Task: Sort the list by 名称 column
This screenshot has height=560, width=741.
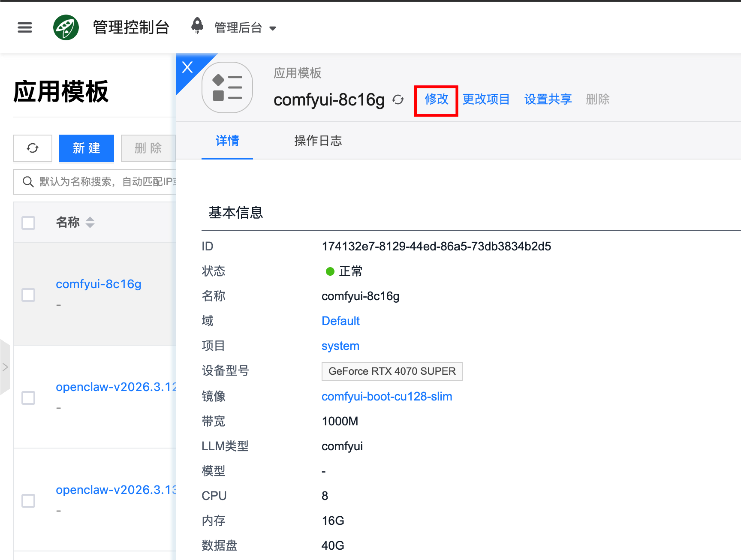Action: click(90, 222)
